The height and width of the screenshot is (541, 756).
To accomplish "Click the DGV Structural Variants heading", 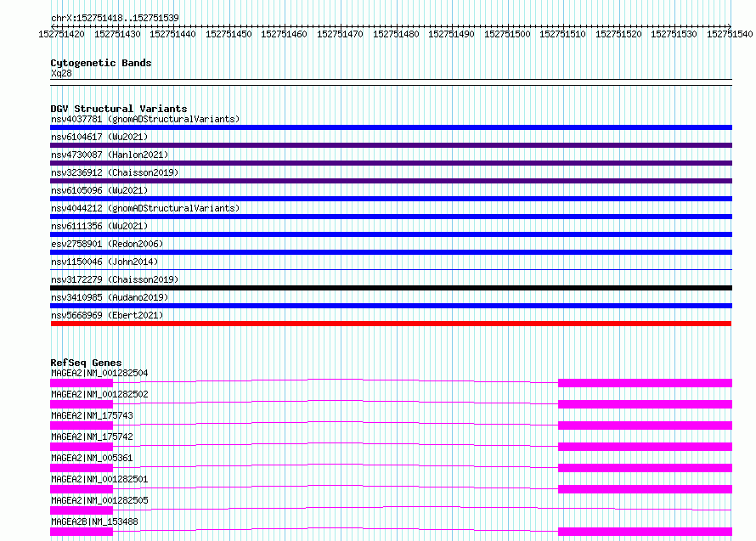I will (119, 109).
